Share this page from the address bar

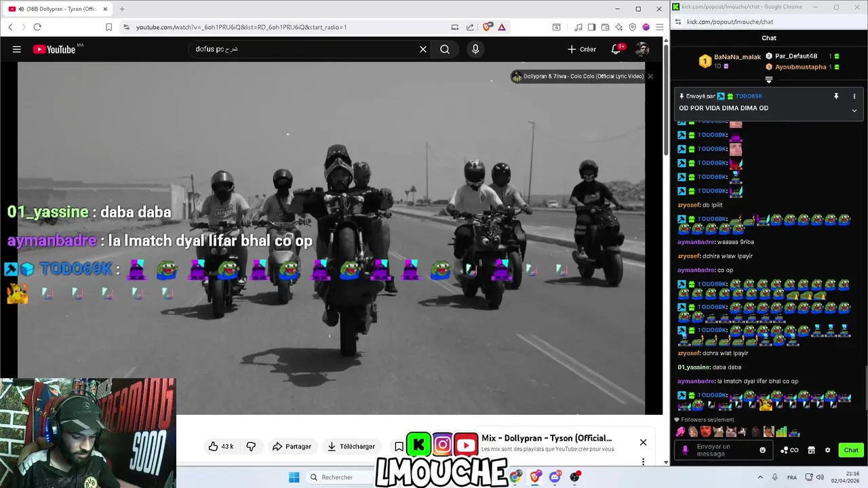[471, 27]
